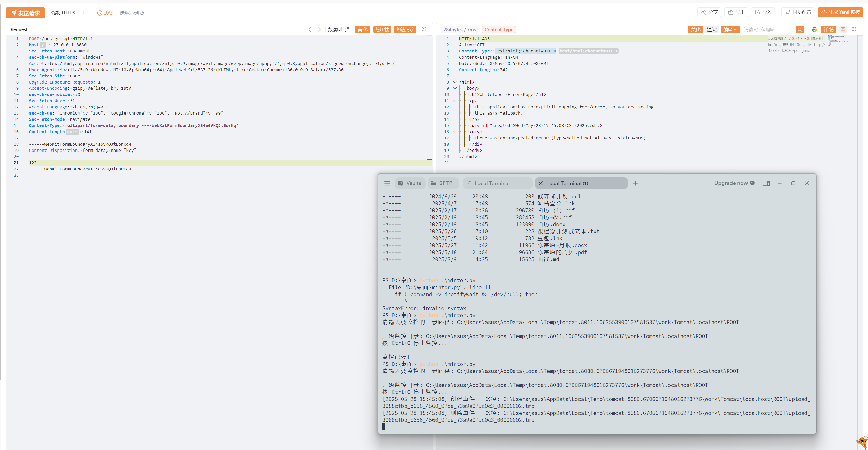Image resolution: width=868 pixels, height=450 pixels.
Task: Click the auto tag next to Content-Length
Action: pyautogui.click(x=72, y=132)
